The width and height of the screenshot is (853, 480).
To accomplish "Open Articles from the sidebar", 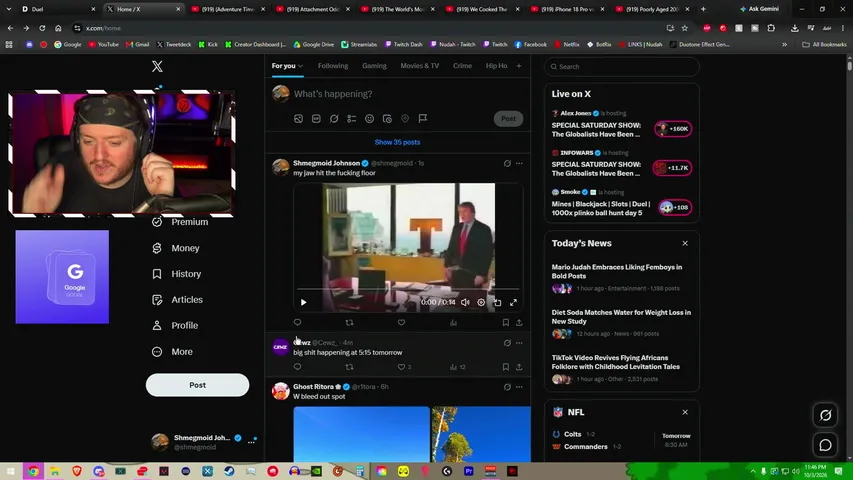I will point(177,300).
